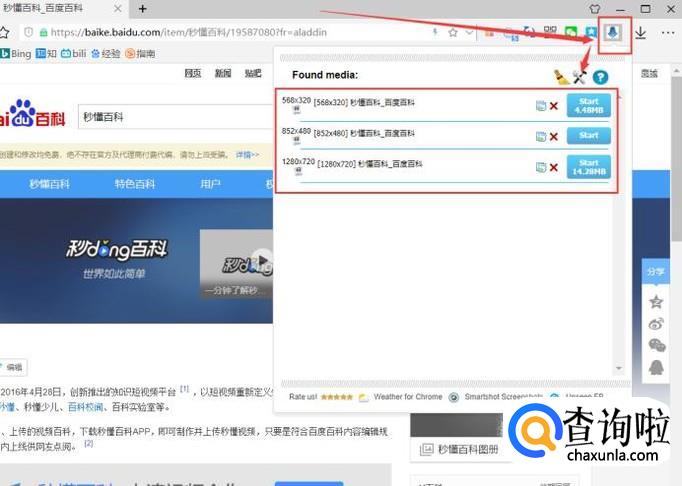Screen dimensions: 682x486
Task: View site security lock icon
Action: tap(43, 32)
